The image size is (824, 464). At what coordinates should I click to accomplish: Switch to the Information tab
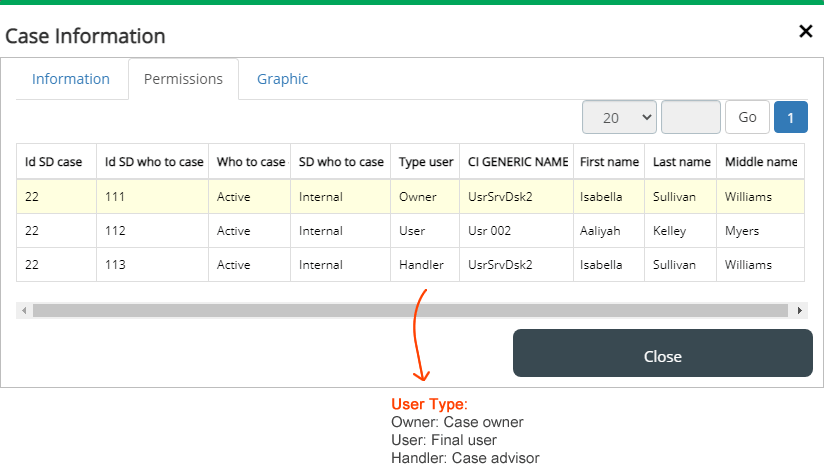coord(71,79)
